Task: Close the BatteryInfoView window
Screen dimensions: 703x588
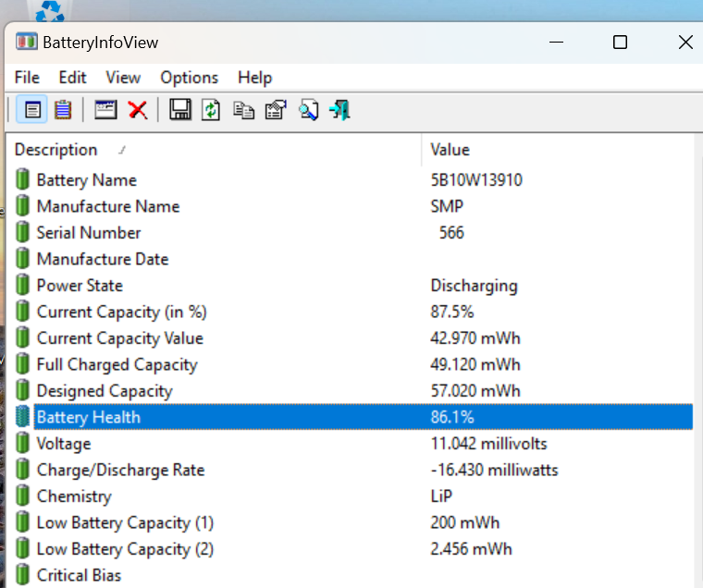Action: pos(685,43)
